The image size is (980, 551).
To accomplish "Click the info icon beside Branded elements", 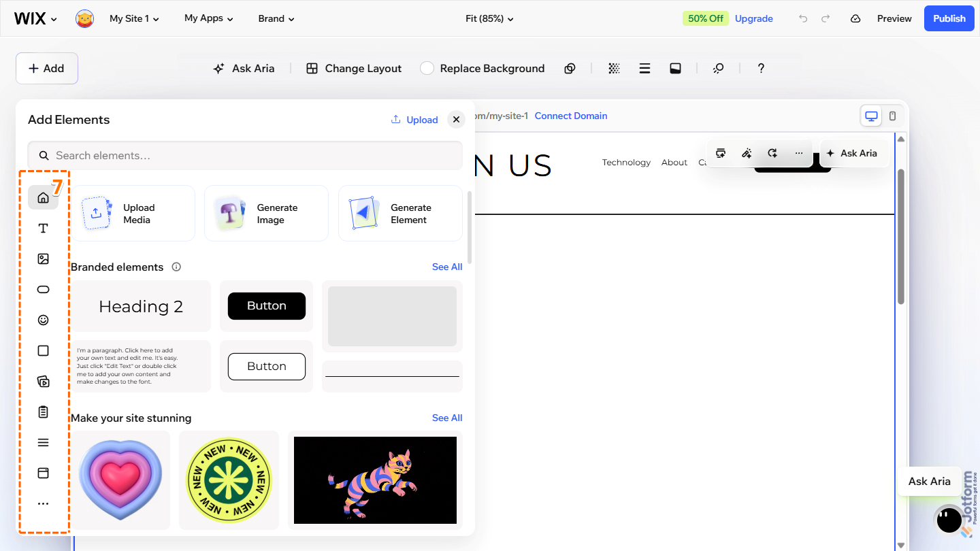I will coord(176,267).
